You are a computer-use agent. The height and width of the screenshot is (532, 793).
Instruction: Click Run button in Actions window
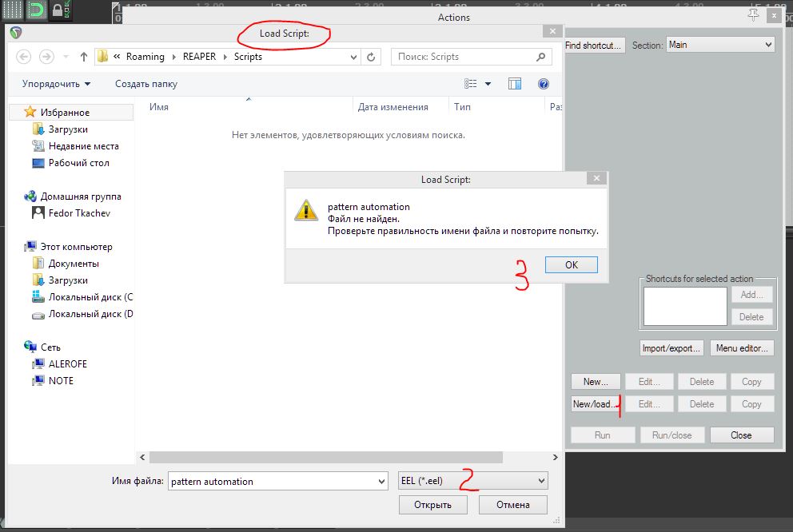[x=602, y=435]
